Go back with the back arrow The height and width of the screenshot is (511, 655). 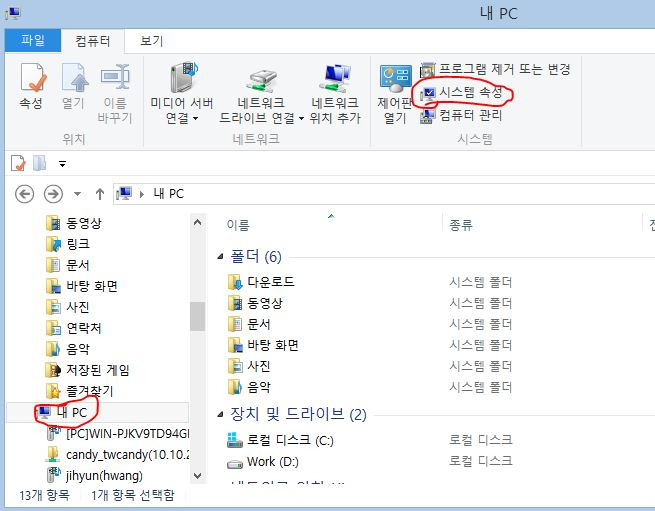tap(24, 194)
